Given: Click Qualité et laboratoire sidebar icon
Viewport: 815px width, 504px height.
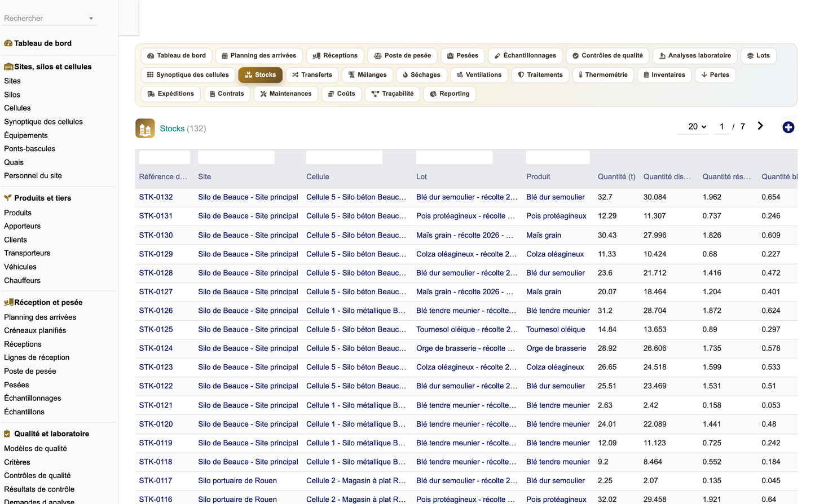Looking at the screenshot, I should (x=7, y=434).
